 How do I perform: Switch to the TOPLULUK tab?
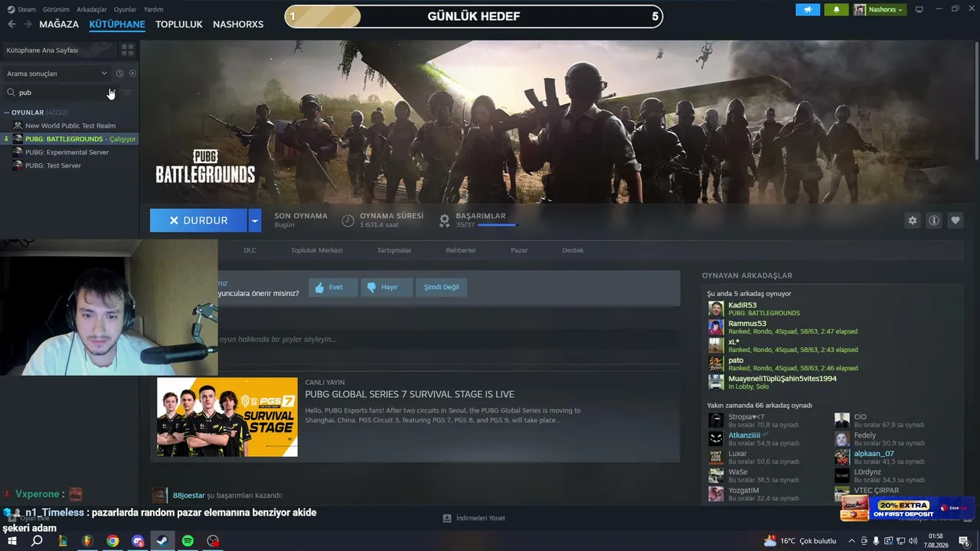(179, 24)
